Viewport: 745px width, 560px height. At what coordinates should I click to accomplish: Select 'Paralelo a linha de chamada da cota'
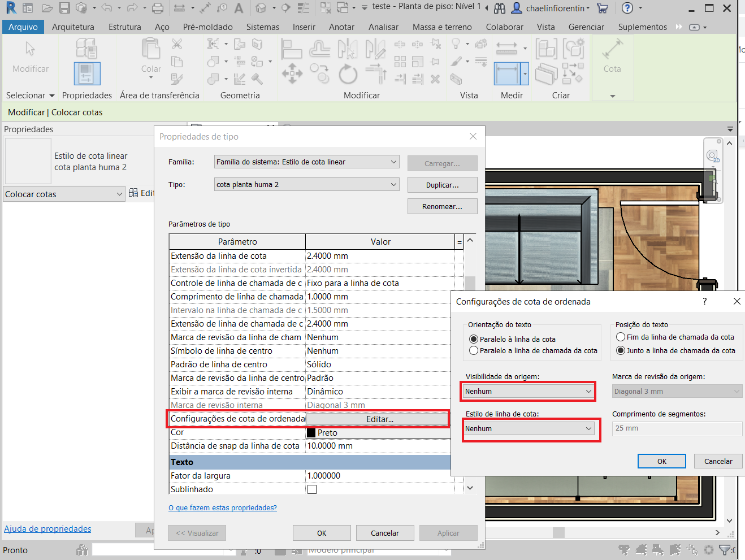[x=474, y=350]
